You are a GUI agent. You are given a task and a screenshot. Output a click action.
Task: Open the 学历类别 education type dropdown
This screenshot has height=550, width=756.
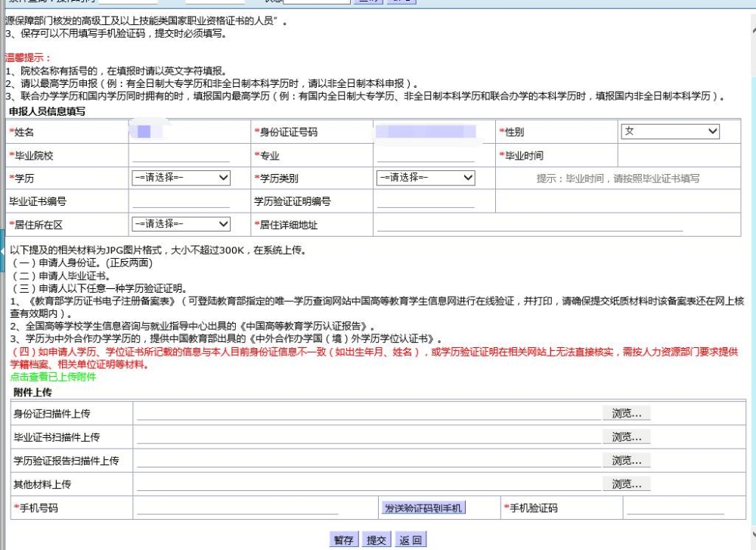pos(425,178)
